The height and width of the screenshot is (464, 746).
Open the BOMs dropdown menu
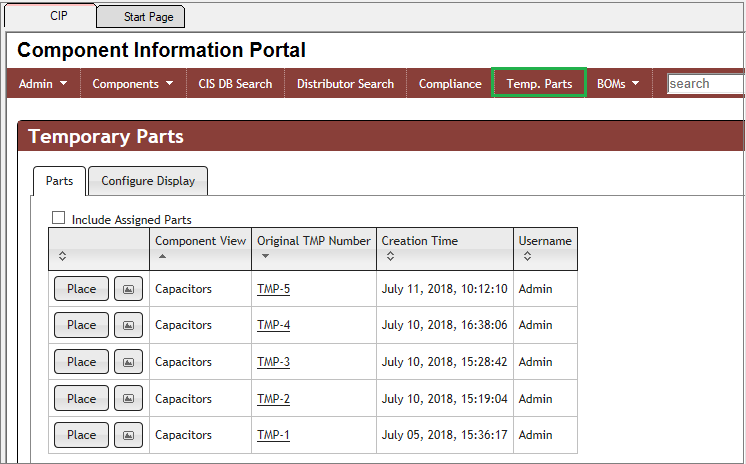(x=617, y=84)
